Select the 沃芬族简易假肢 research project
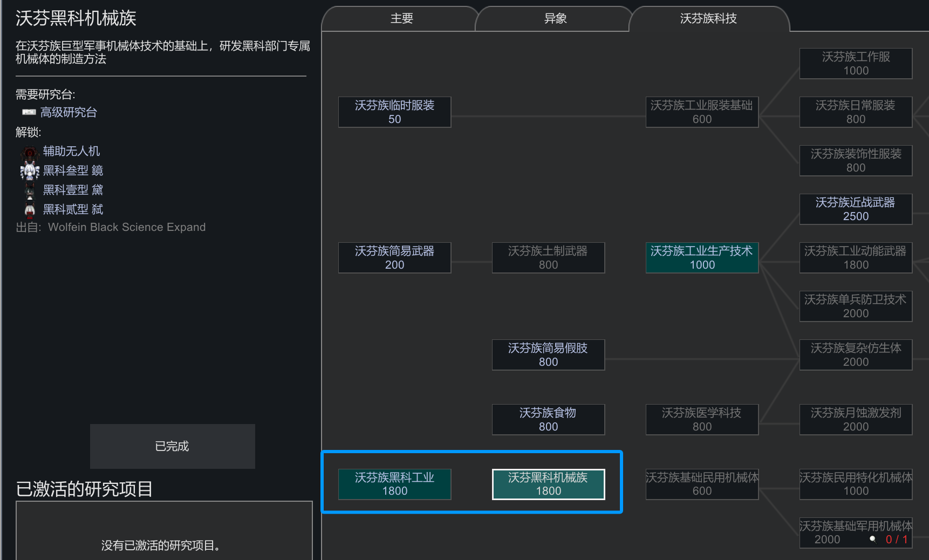The image size is (929, 560). [x=549, y=354]
